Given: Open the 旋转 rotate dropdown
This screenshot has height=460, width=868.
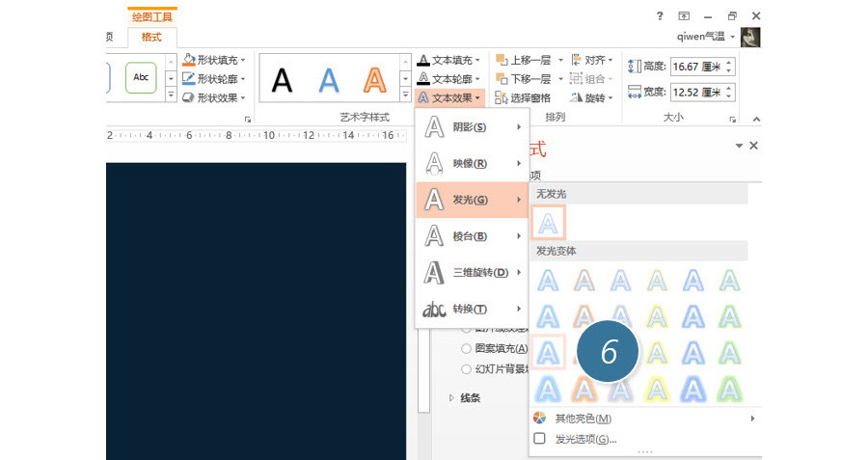Looking at the screenshot, I should coord(592,98).
